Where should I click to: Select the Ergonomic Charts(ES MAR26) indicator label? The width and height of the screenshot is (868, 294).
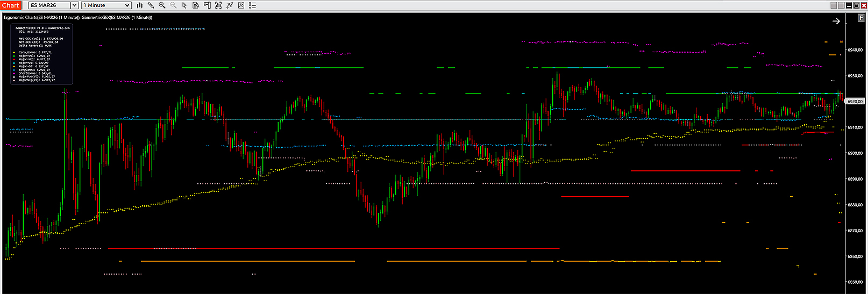(x=41, y=17)
